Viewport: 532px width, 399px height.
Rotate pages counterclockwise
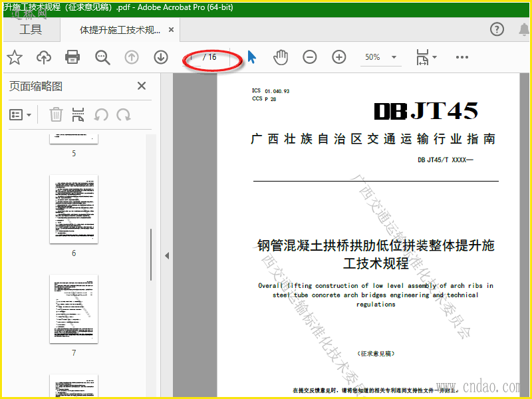pyautogui.click(x=101, y=114)
